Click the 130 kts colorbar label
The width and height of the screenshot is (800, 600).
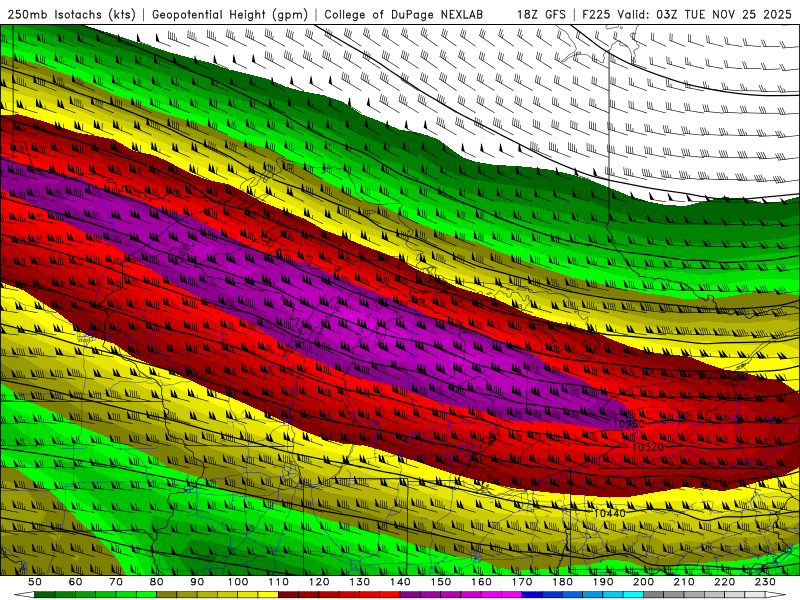pos(360,582)
